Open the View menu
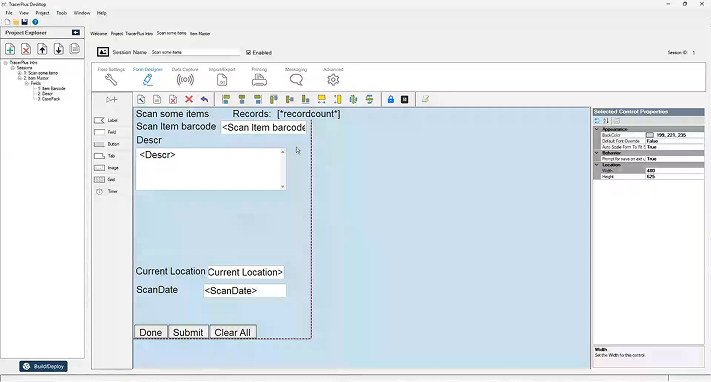 24,13
